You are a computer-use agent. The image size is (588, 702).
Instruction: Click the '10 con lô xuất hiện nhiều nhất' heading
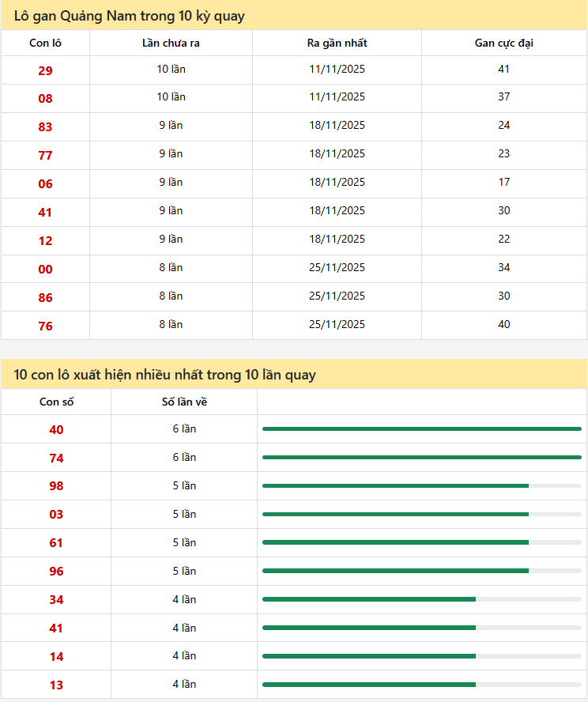[x=164, y=375]
